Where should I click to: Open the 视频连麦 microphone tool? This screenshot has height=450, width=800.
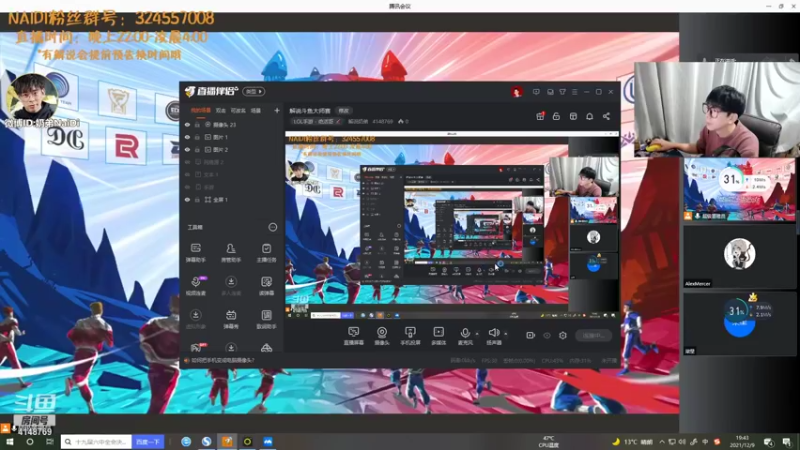[x=196, y=286]
